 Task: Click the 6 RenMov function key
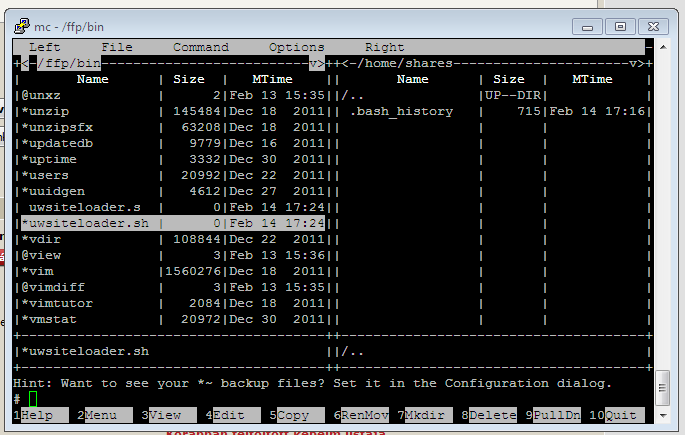[361, 415]
